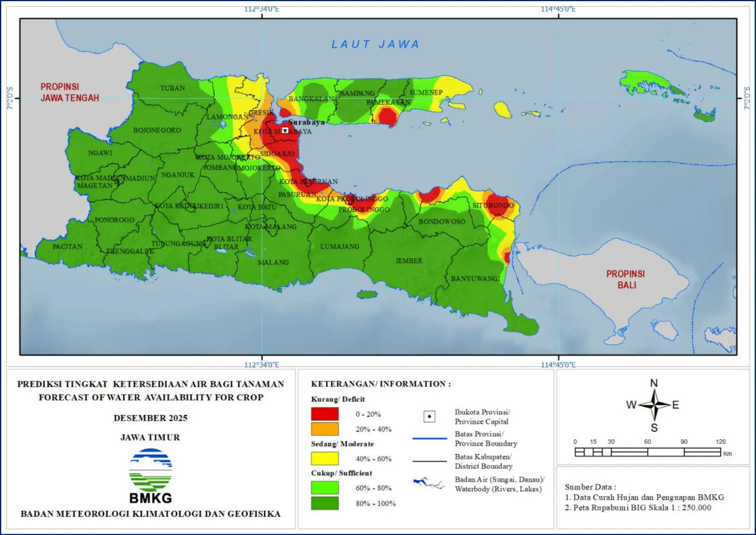Click the PROPINSI JAWA TENGAH label
This screenshot has width=756, height=535.
(x=69, y=92)
